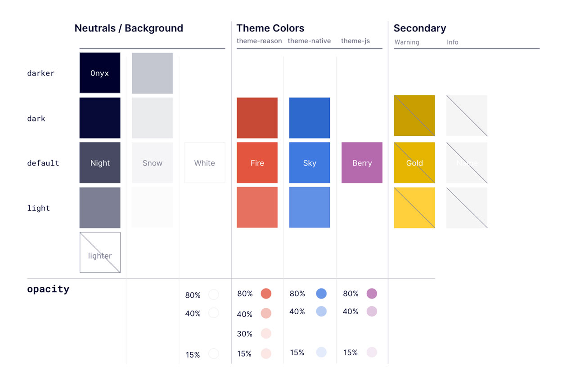Select the White 80% opacity circle

tap(214, 294)
